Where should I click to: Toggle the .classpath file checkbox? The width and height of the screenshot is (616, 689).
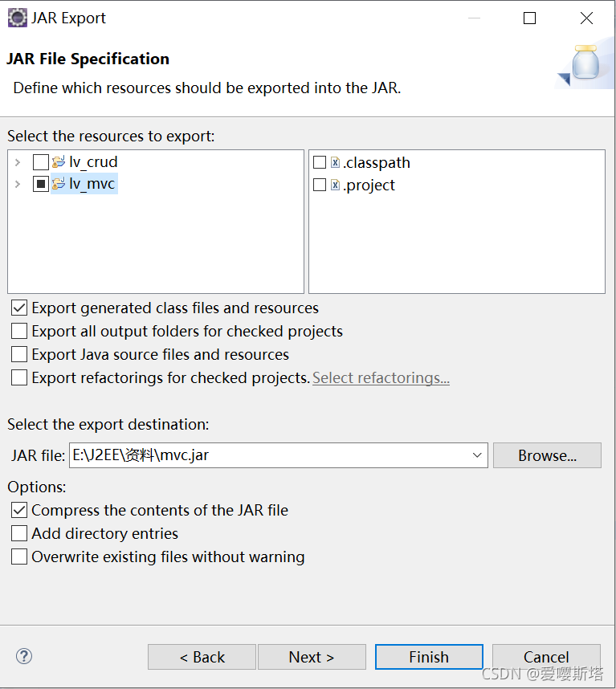320,162
